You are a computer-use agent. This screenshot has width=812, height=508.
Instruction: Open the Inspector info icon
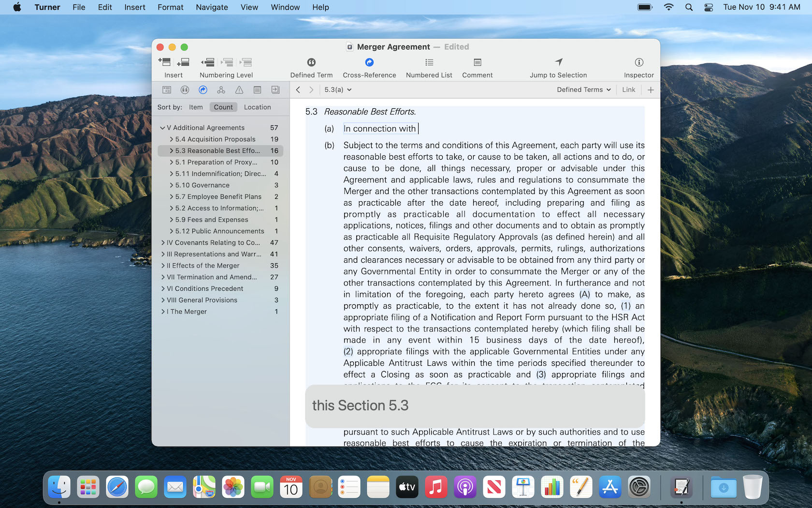639,62
